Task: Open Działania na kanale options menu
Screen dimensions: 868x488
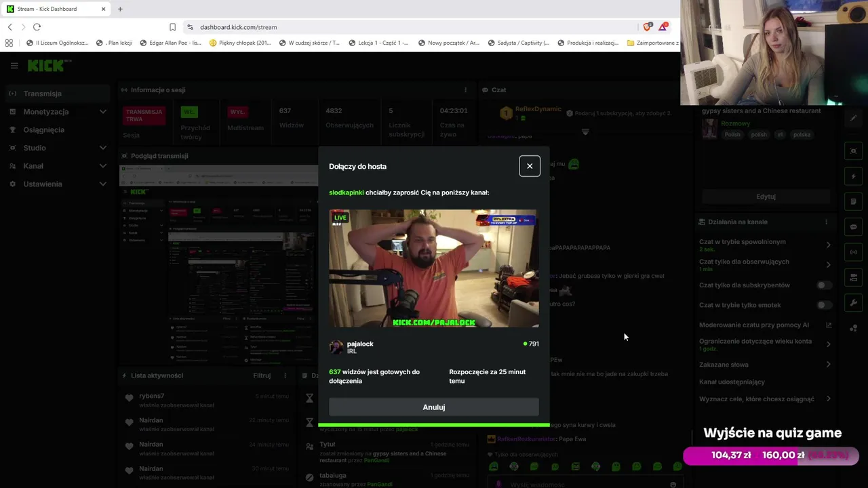Action: [x=826, y=222]
